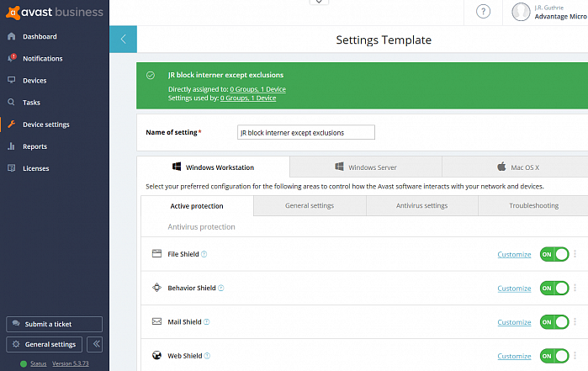Collapse the sidebar with double chevron
The image size is (588, 371).
coord(95,344)
